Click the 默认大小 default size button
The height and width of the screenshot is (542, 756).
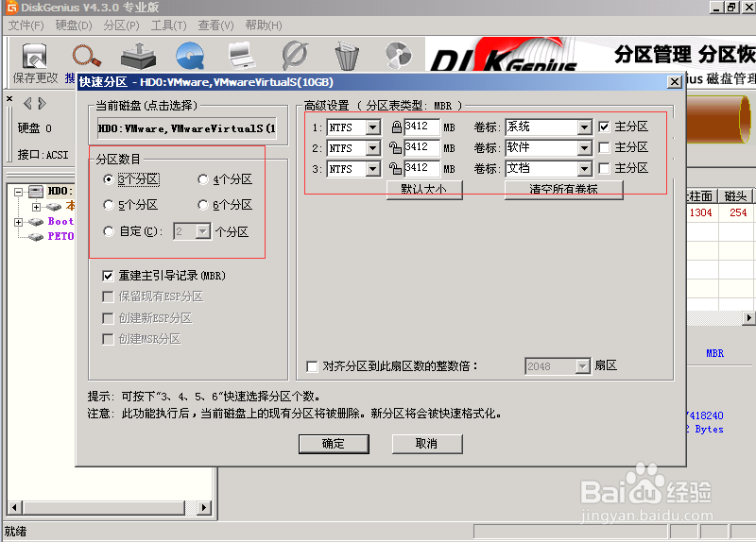pos(424,190)
